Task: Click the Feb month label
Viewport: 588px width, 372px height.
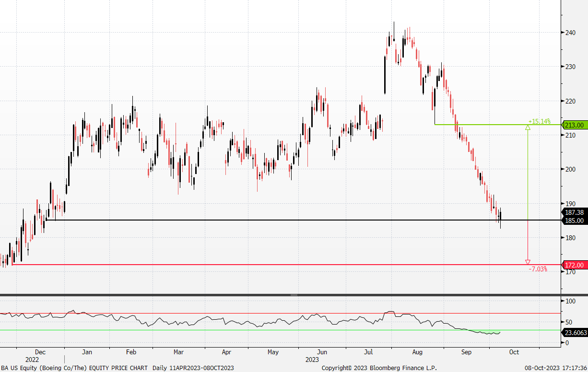Action: [x=131, y=352]
